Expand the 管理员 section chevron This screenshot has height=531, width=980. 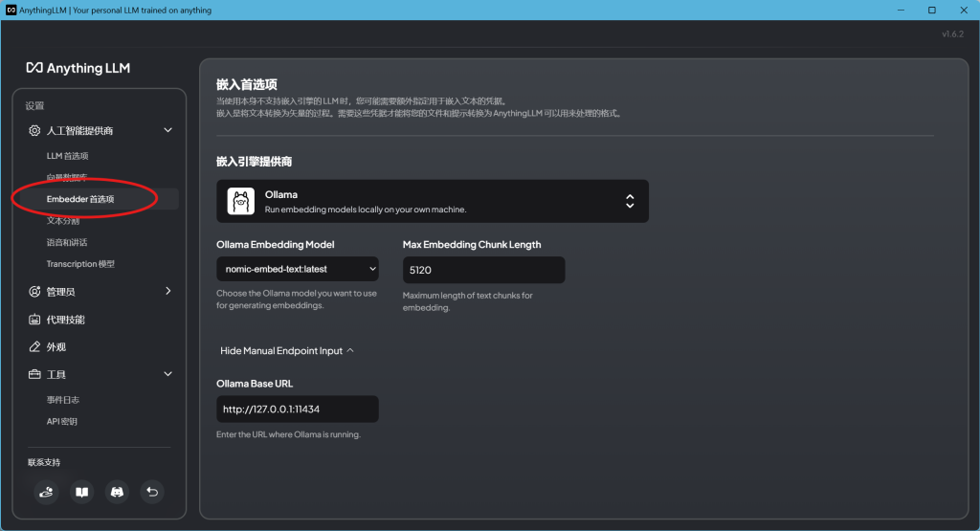168,291
